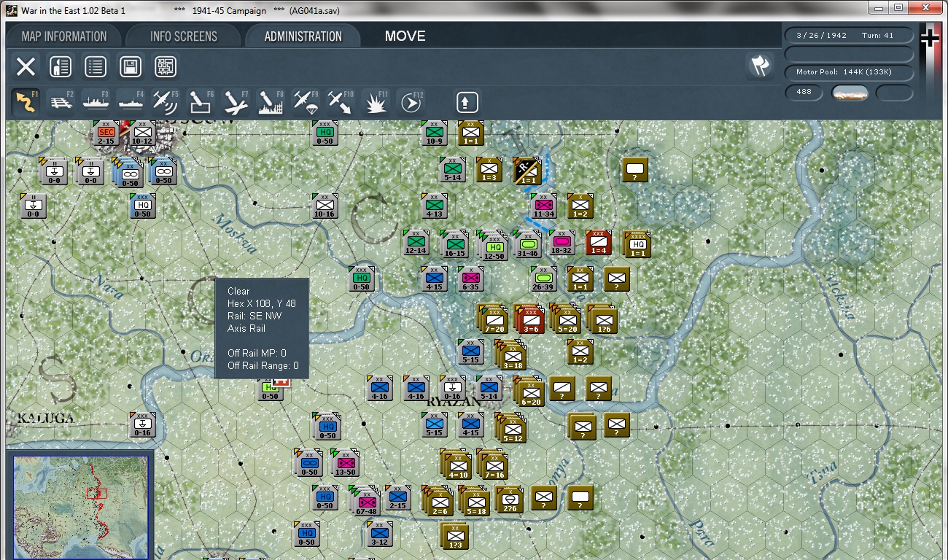Click the Soviet 1?3 unit counter
948x560 pixels.
click(x=454, y=536)
